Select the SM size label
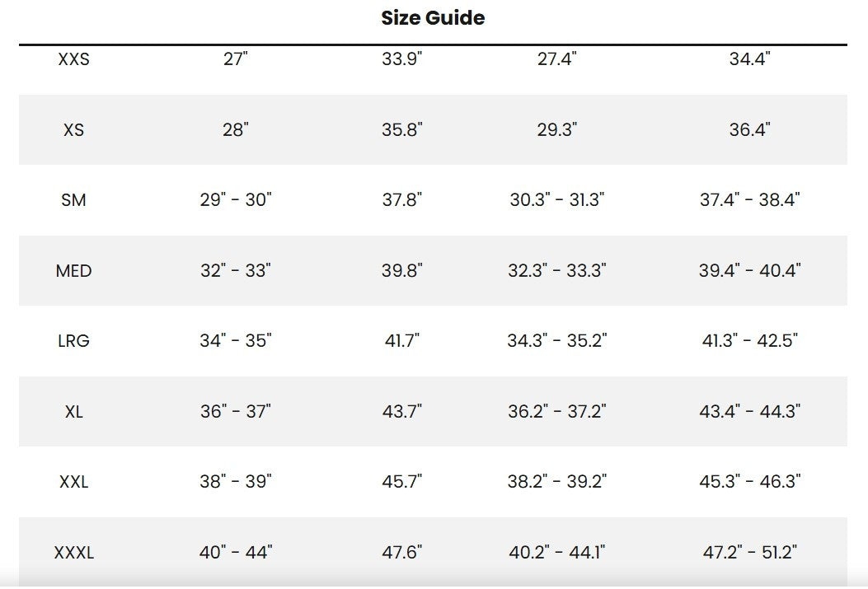Viewport: 868px width, 589px height. tap(73, 200)
